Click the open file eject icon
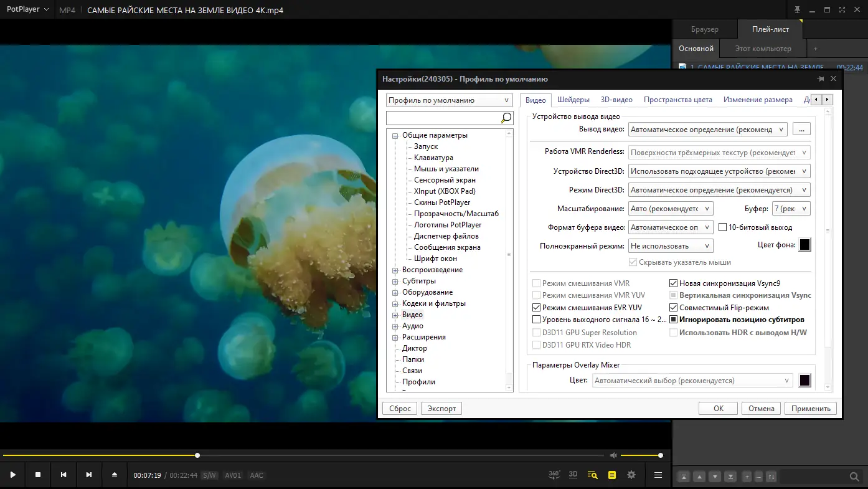Screen dimensions: 868x489 click(x=115, y=475)
